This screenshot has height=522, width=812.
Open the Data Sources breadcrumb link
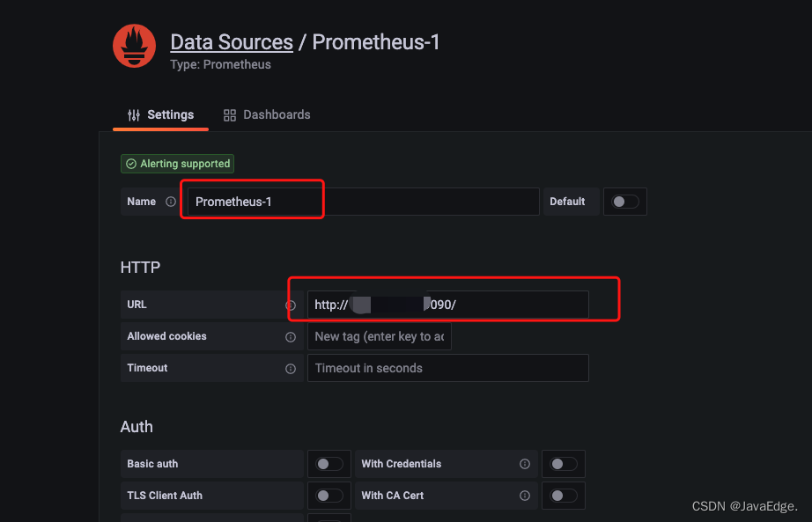click(x=232, y=42)
